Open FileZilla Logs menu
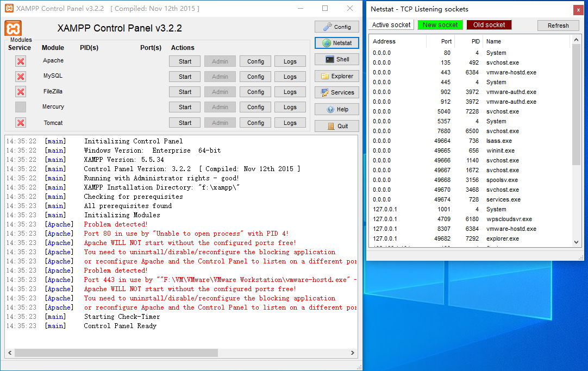Viewport: 588px width, 371px height. coord(290,92)
